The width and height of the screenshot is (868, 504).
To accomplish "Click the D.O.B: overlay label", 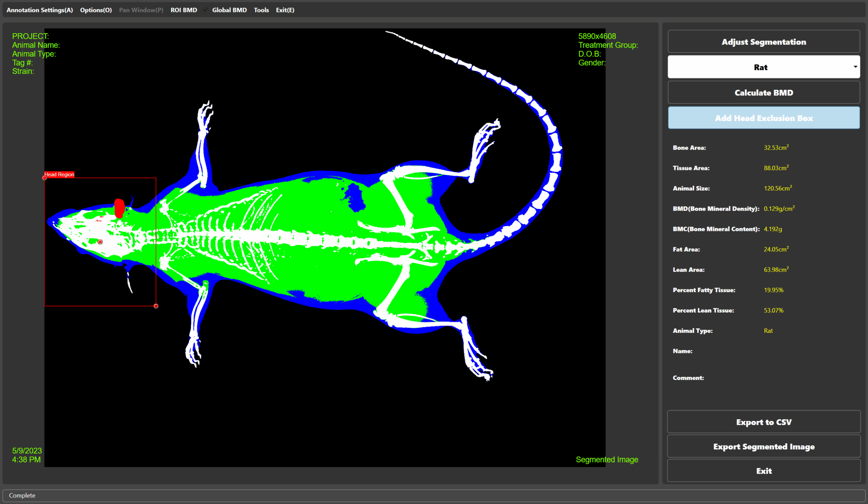I will [589, 54].
